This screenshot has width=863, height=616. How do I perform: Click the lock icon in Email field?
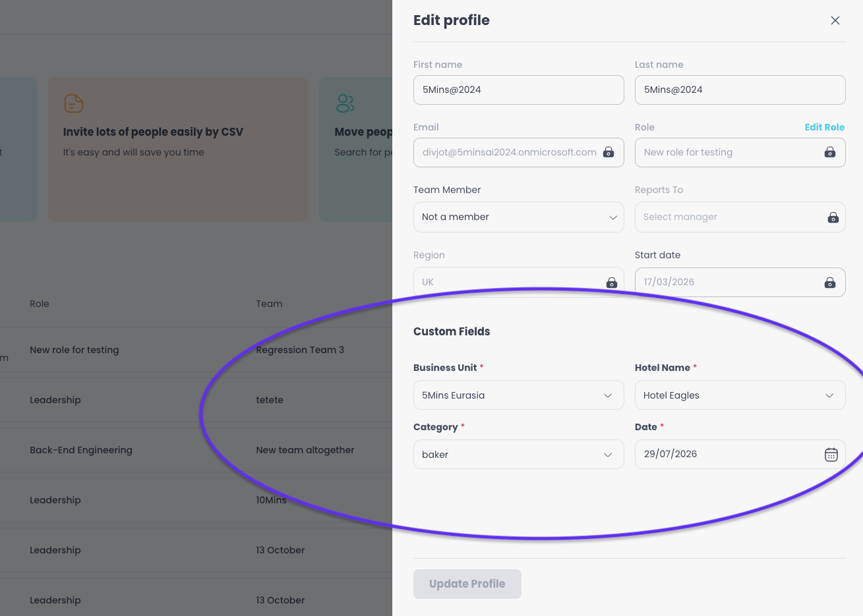609,152
